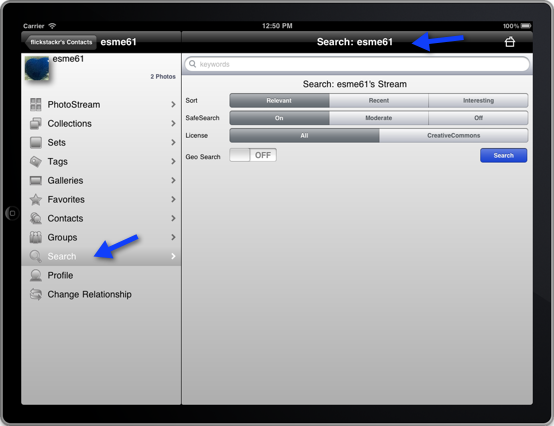
Task: Set SafeSearch to Off
Action: click(x=478, y=118)
